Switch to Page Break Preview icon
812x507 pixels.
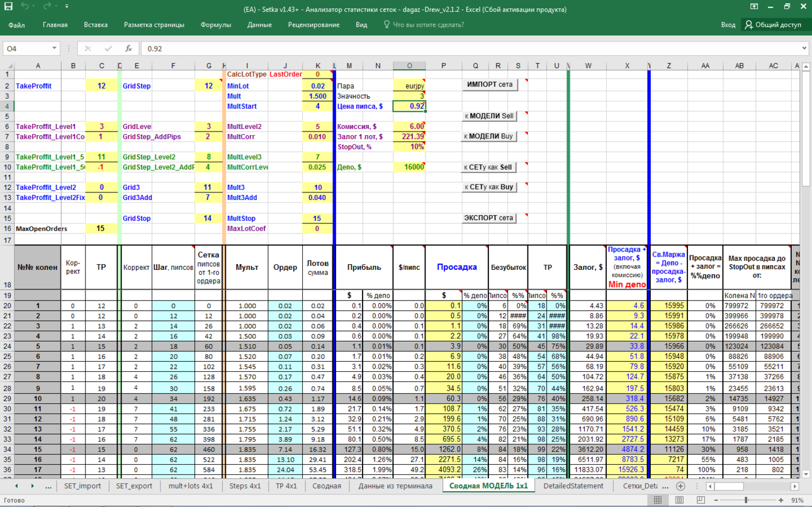point(702,500)
